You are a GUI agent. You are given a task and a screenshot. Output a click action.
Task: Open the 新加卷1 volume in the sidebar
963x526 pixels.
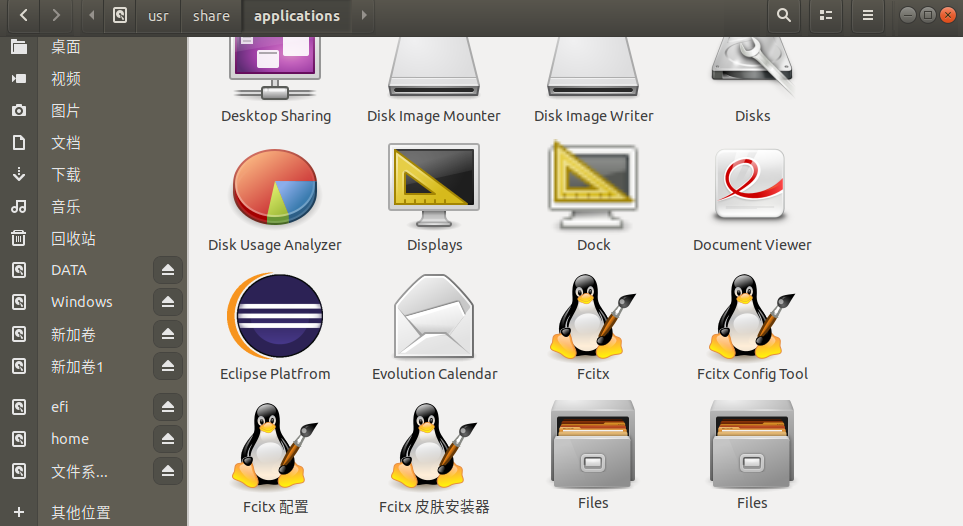pyautogui.click(x=77, y=366)
